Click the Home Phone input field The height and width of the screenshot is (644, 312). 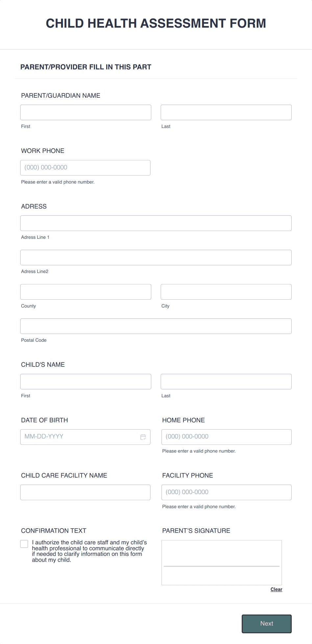[x=227, y=437]
